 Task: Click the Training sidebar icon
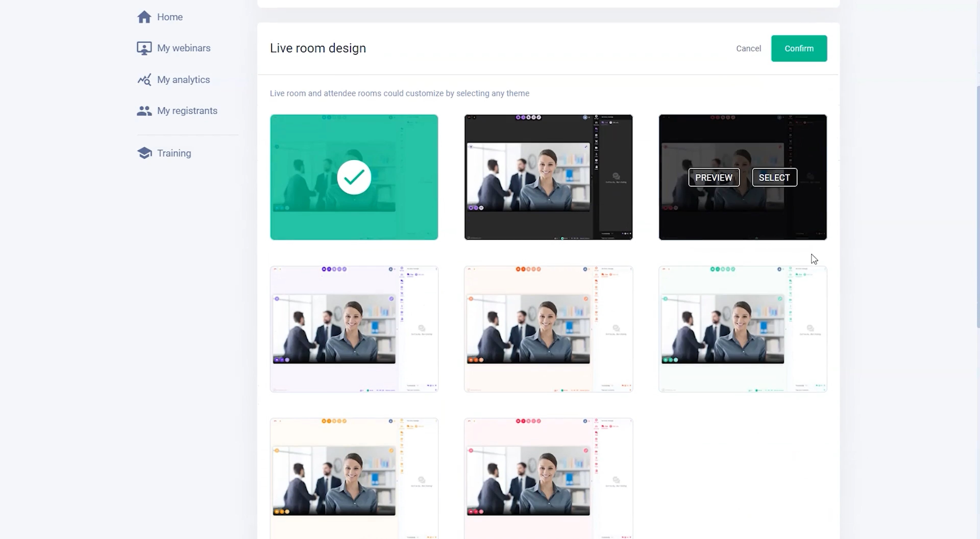tap(144, 153)
